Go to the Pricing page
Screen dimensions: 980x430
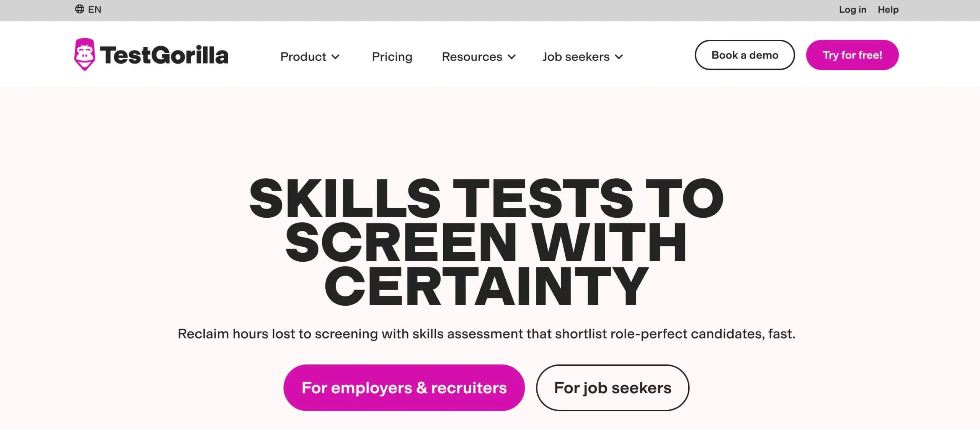pos(392,56)
